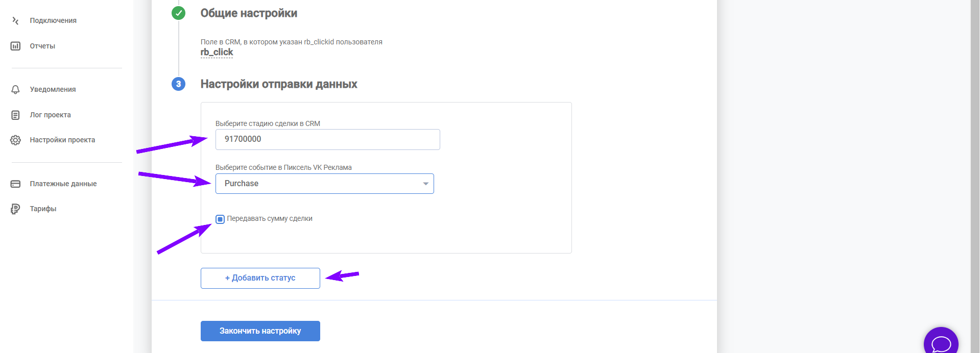Click the Подключения sidebar icon
The height and width of the screenshot is (353, 980).
pyautogui.click(x=15, y=20)
